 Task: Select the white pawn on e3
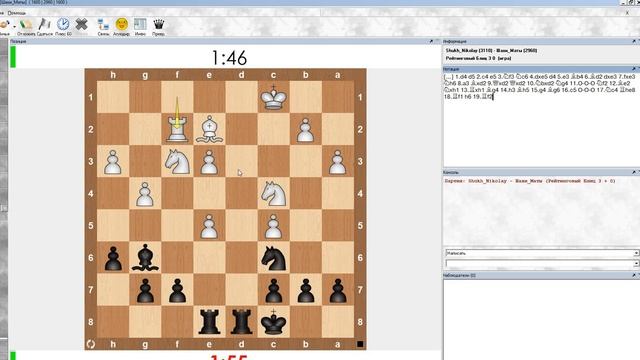click(x=209, y=162)
